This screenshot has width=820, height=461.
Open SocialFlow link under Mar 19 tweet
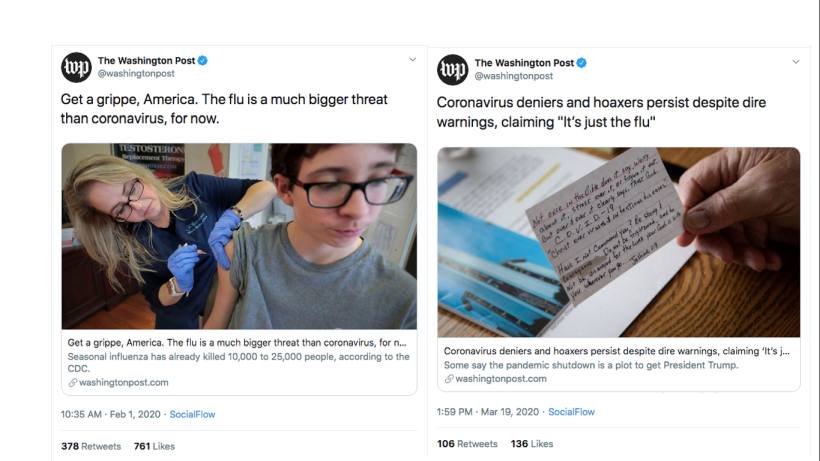click(x=572, y=412)
